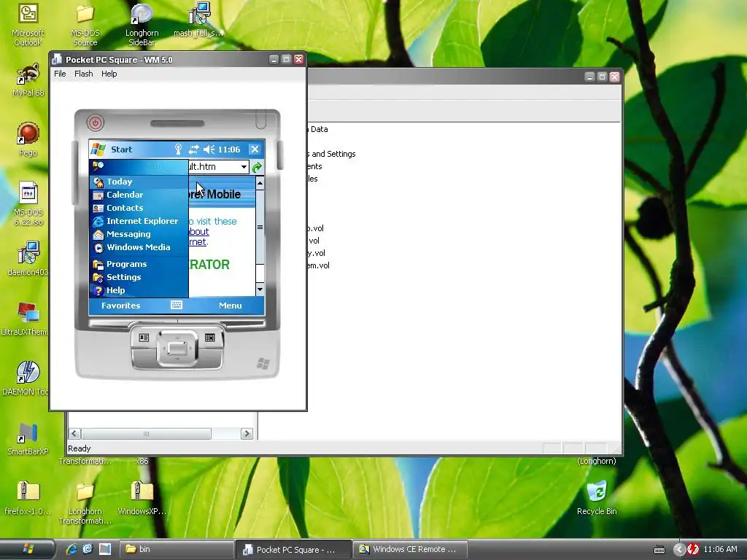747x560 pixels.
Task: Open Windows Media from the Start menu
Action: pos(139,247)
